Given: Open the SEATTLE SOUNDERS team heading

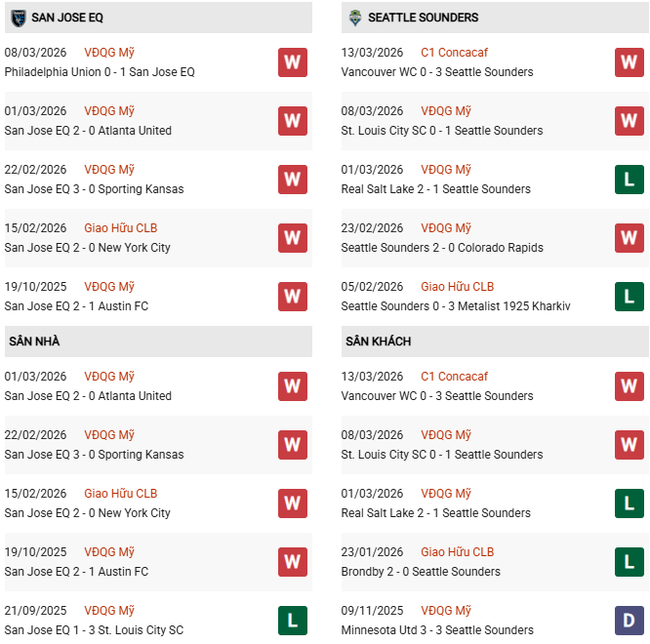Looking at the screenshot, I should pos(411,18).
